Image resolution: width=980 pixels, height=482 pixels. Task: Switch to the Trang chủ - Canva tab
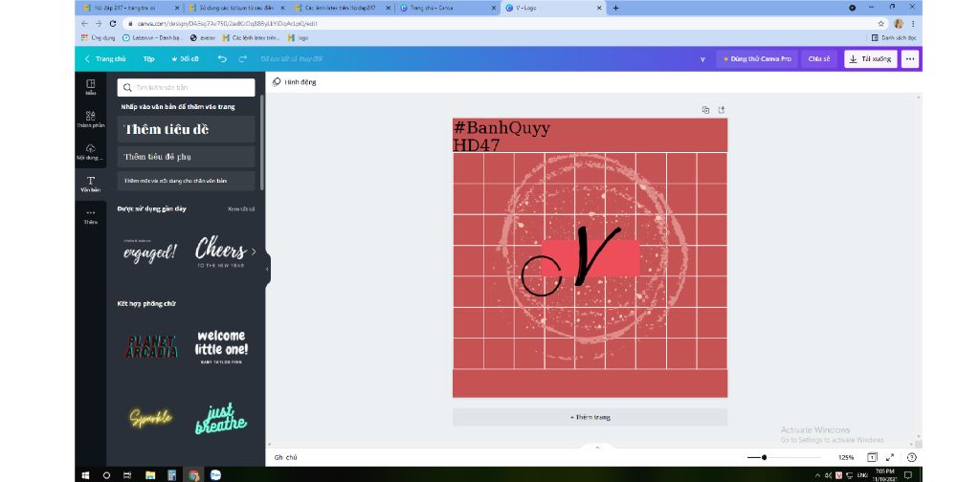pos(447,8)
